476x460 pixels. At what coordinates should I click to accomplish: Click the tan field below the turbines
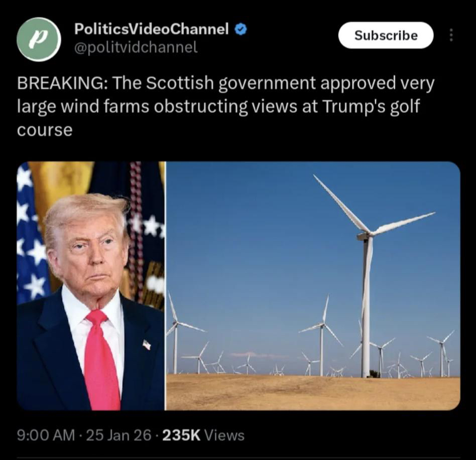point(313,392)
